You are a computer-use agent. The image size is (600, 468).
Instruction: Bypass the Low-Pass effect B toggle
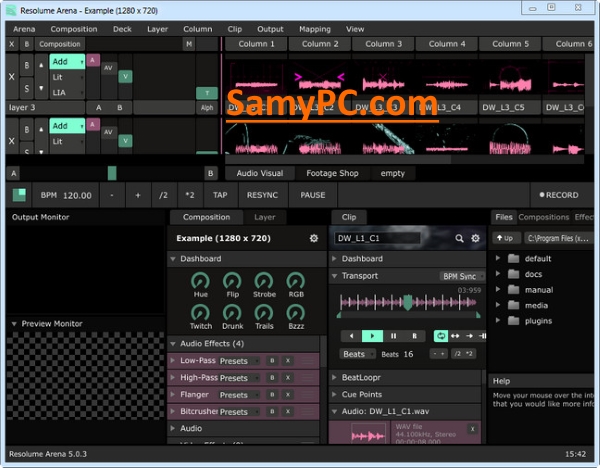click(272, 360)
